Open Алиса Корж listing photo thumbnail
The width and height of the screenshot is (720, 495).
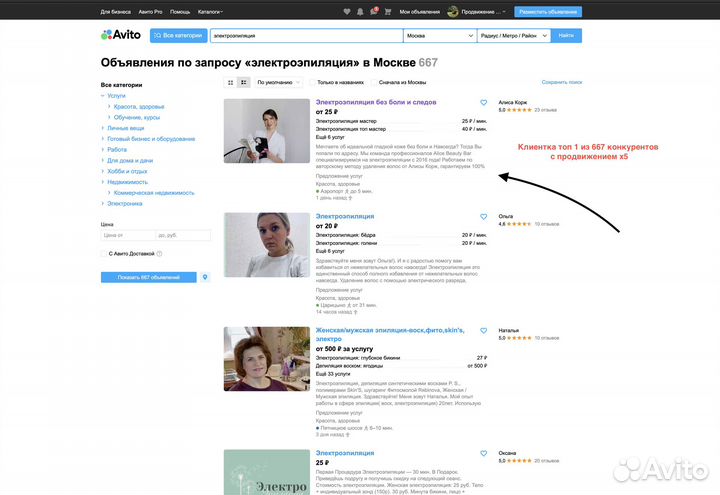tap(267, 131)
